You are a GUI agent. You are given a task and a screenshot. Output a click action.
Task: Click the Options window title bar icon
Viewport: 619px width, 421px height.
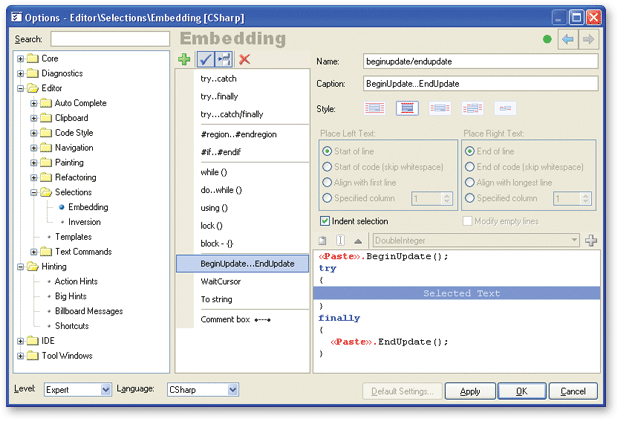click(x=16, y=17)
